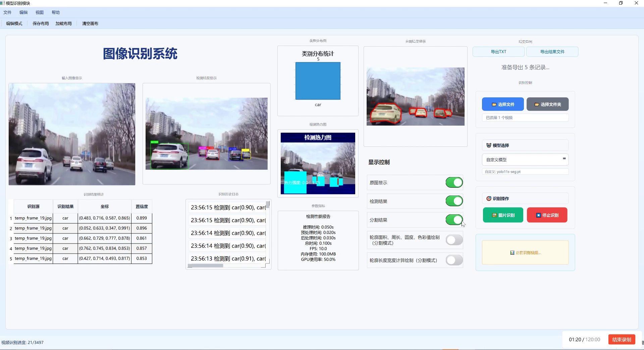Image resolution: width=644 pixels, height=350 pixels.
Task: Enable the 轮廓面积周长圆度色彩值绘制 toggle
Action: [x=454, y=240]
